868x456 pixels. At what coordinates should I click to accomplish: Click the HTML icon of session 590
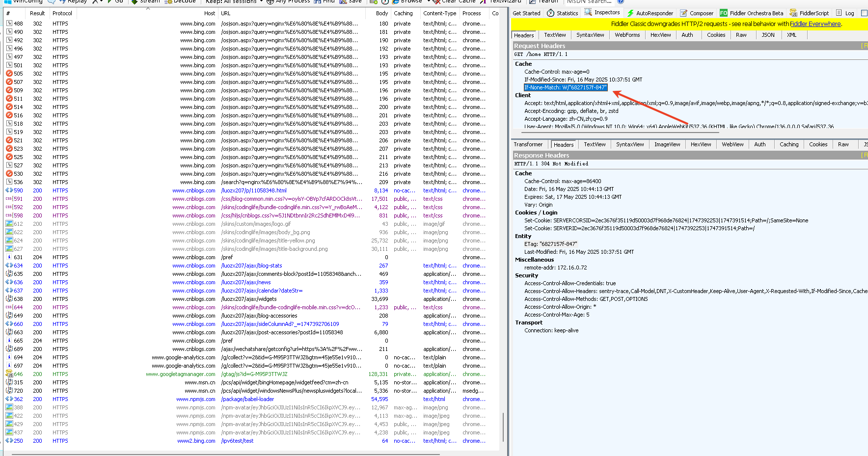pos(9,190)
